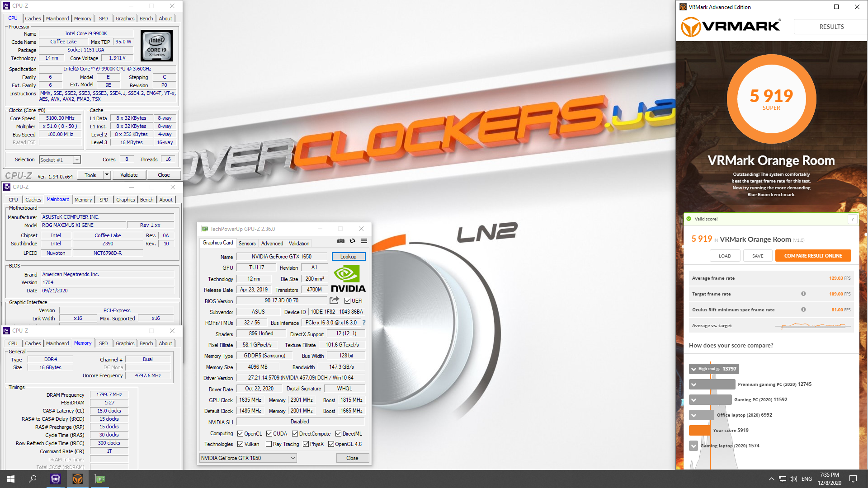
Task: Open the GPU selector dropdown in GPU-Z
Action: [x=248, y=458]
